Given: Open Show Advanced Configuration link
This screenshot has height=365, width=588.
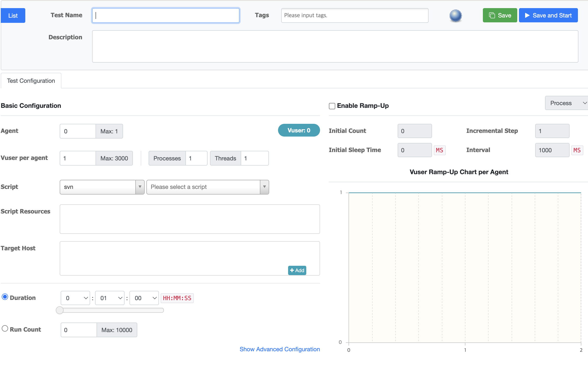Looking at the screenshot, I should click(x=280, y=349).
